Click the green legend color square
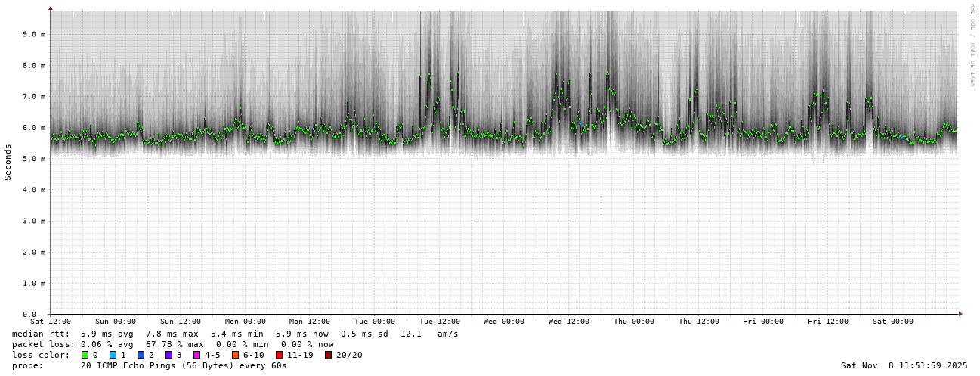The width and height of the screenshot is (980, 376). click(85, 355)
